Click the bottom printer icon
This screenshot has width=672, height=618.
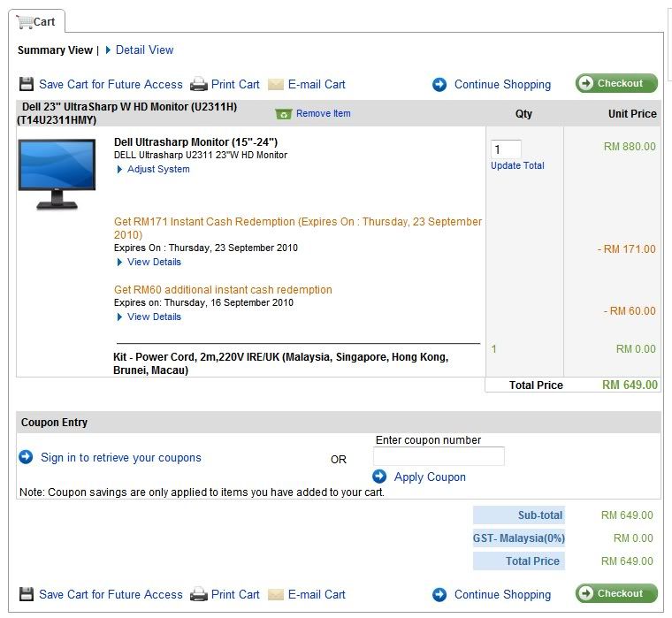click(x=199, y=594)
